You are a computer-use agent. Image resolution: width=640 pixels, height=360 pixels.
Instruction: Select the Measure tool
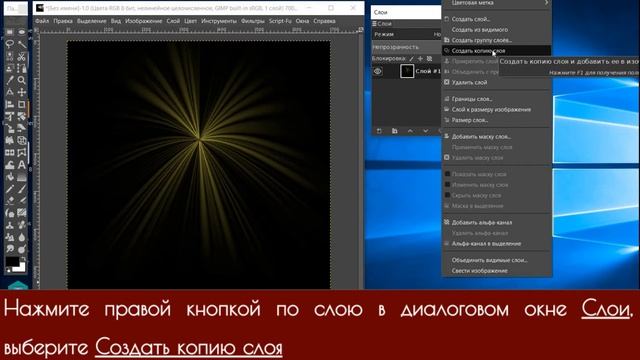tap(10, 92)
